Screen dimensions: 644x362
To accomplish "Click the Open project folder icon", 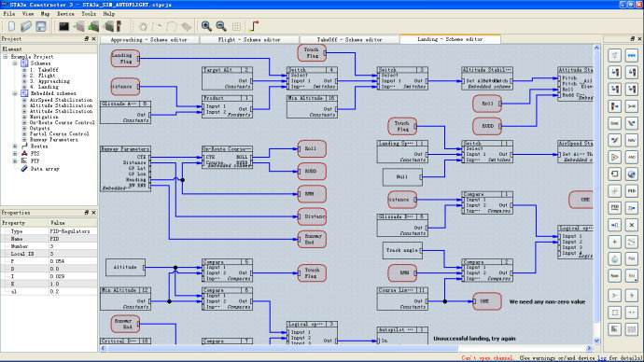I will 26,27.
